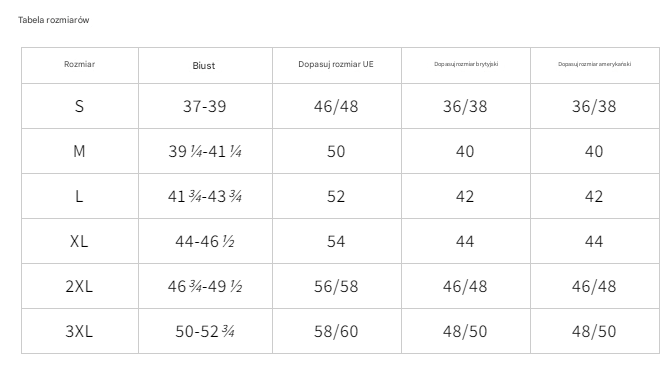
Task: Click the bust value 41¾-43¾
Action: click(205, 196)
